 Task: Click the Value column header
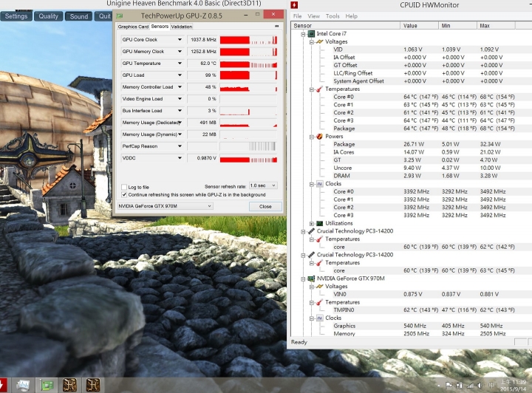[420, 25]
